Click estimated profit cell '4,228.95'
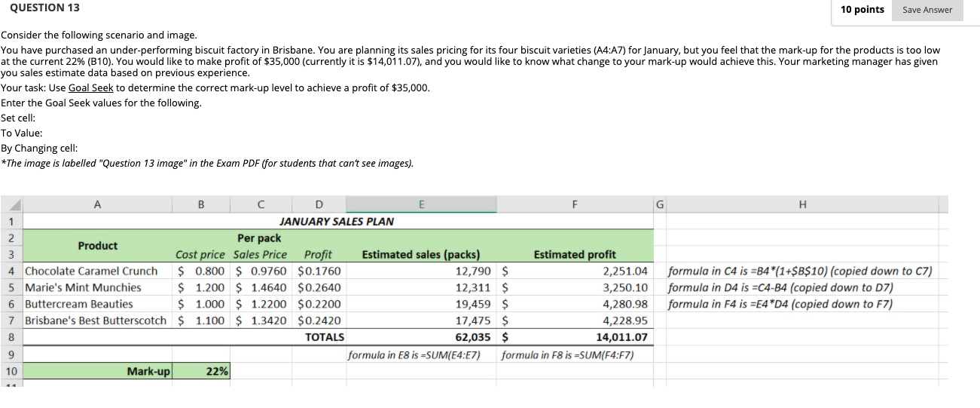980x408 pixels. [575, 321]
